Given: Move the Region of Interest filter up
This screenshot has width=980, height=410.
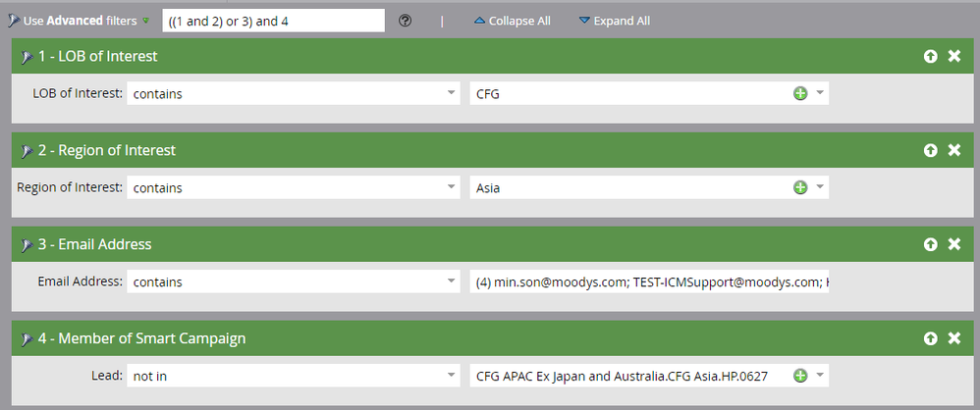Looking at the screenshot, I should [x=931, y=150].
